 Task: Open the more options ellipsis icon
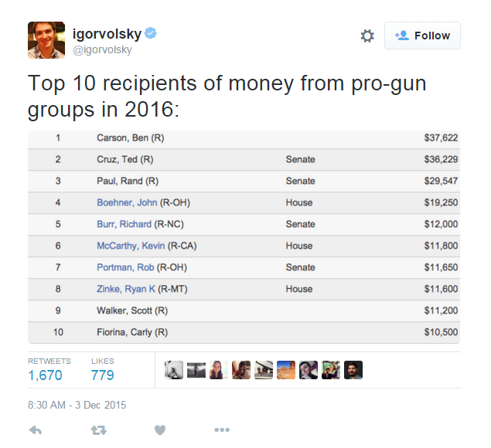pos(222,430)
